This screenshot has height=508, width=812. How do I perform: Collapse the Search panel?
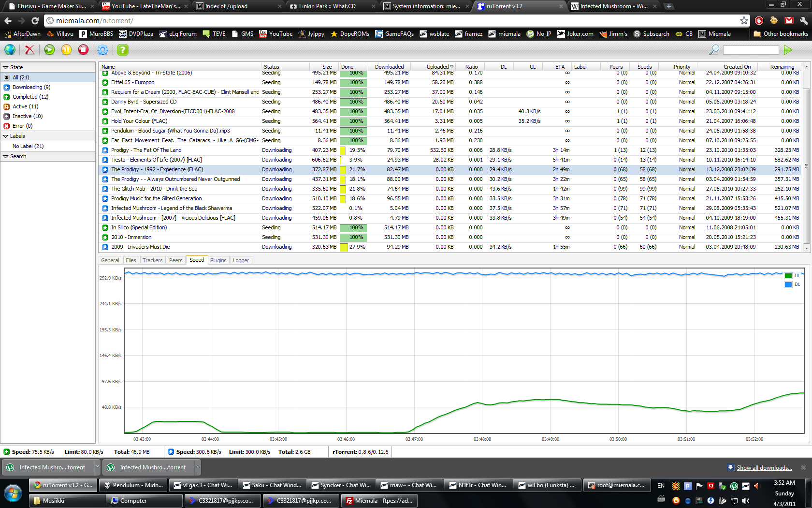(6, 156)
